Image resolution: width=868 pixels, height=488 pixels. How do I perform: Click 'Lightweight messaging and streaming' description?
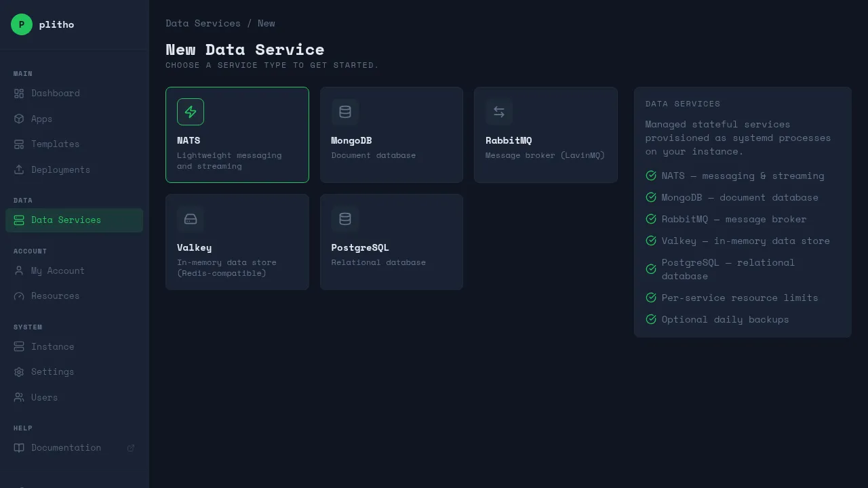pos(229,161)
